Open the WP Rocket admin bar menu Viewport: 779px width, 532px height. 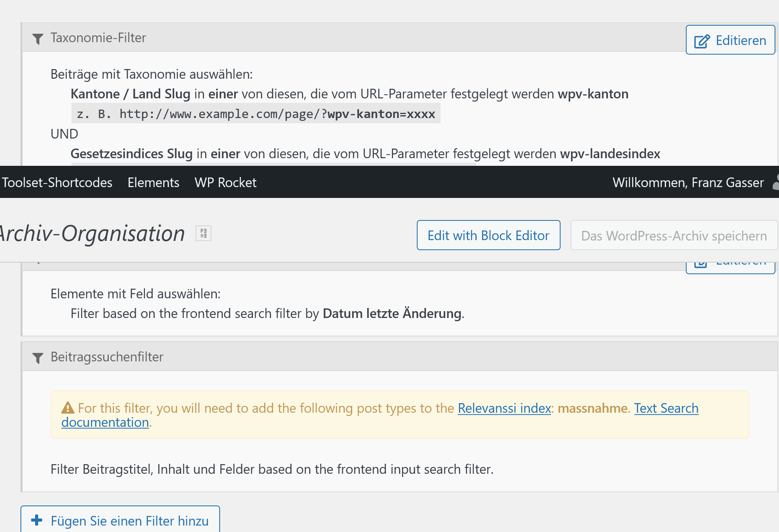(x=225, y=182)
